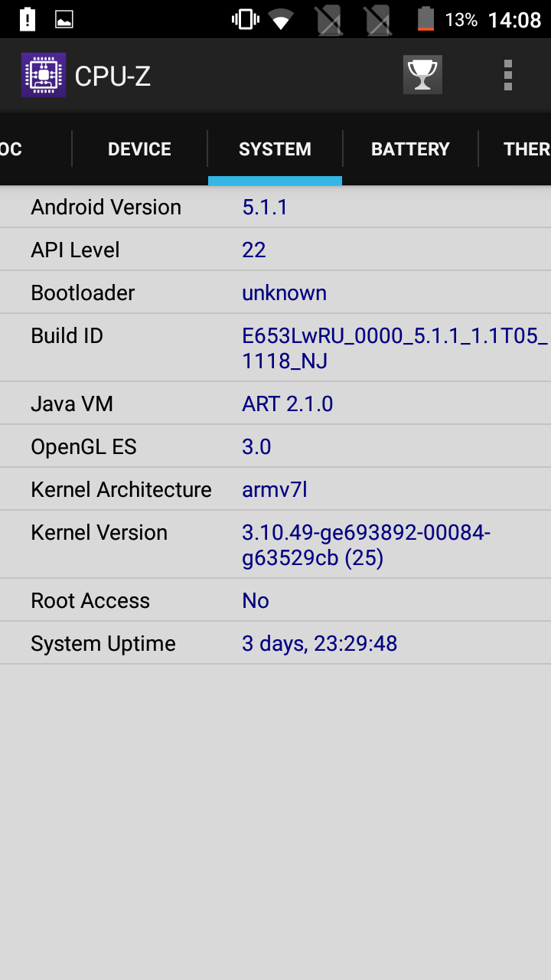Tap the Build ID value E653LwRU_0000
This screenshot has width=551, height=980.
(x=395, y=348)
